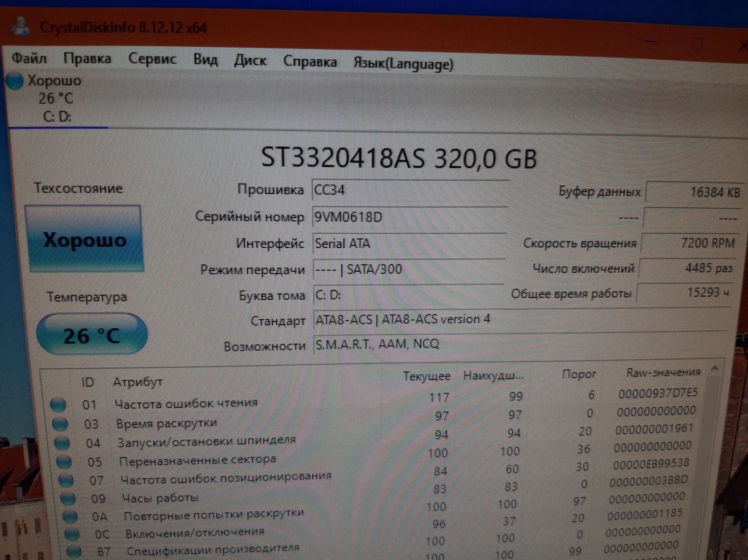
Task: Click the model heading ST3320418AS 320,0 GB
Action: [398, 157]
